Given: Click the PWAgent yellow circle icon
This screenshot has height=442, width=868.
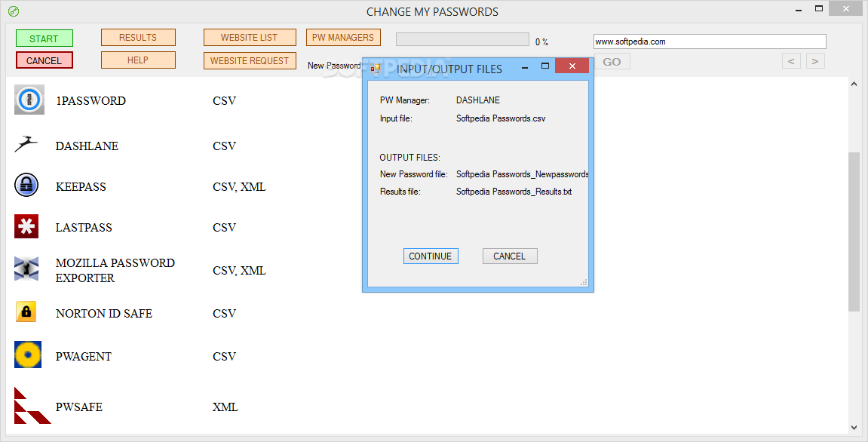Looking at the screenshot, I should [28, 355].
